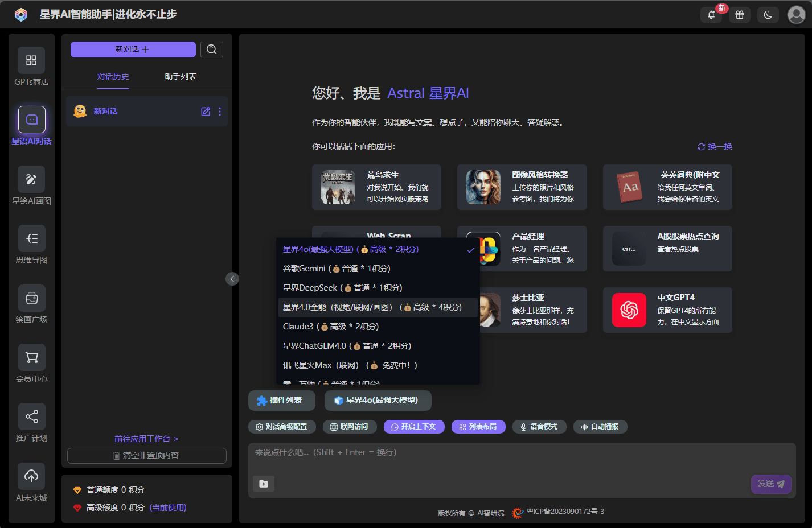Open 思维导图 mind map icon

31,238
